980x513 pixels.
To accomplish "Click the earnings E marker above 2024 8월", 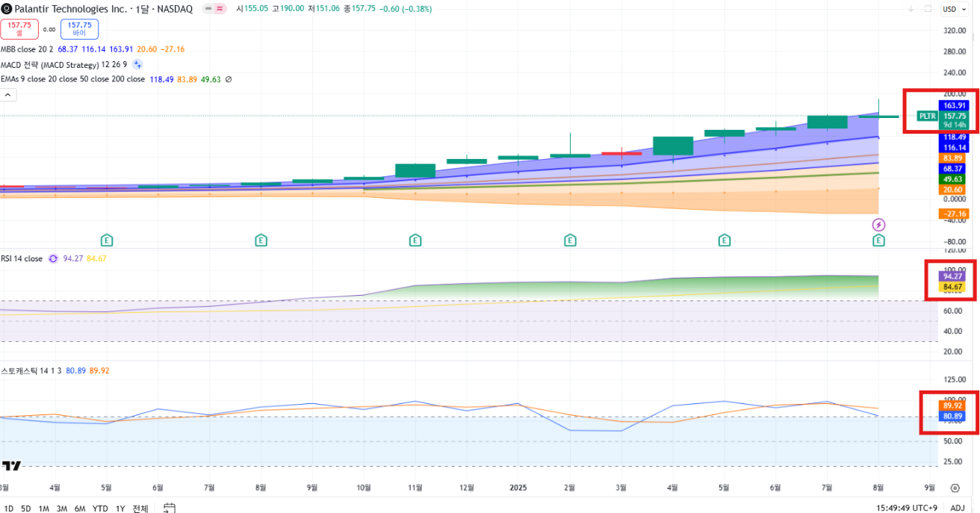I will pyautogui.click(x=261, y=240).
